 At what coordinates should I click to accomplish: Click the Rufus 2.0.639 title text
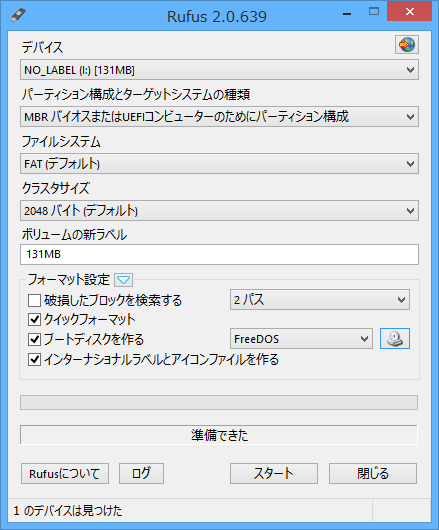(217, 17)
